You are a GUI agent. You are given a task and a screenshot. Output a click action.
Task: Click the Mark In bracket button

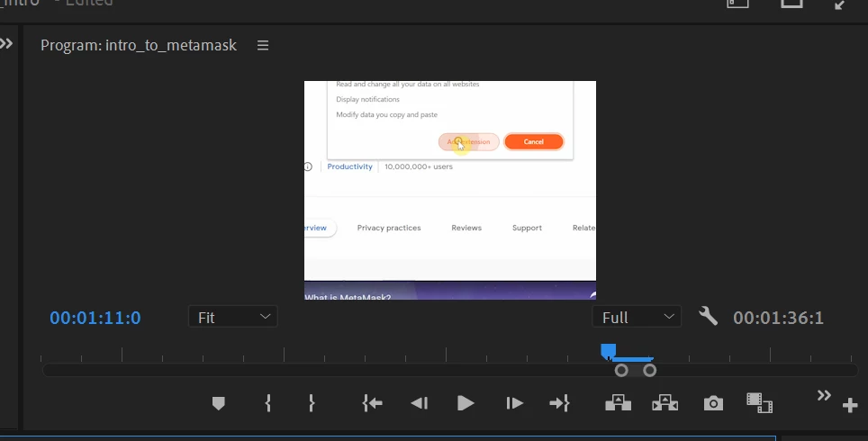tap(268, 403)
